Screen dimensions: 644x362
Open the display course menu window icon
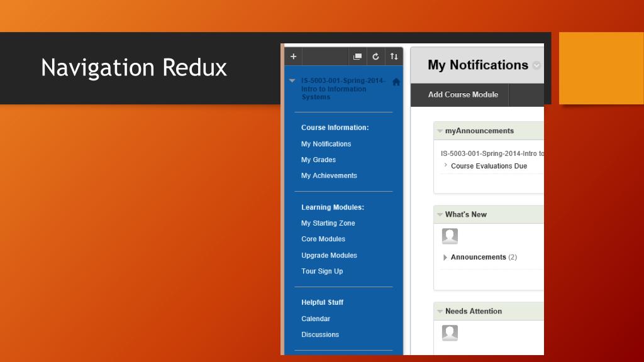click(x=357, y=57)
